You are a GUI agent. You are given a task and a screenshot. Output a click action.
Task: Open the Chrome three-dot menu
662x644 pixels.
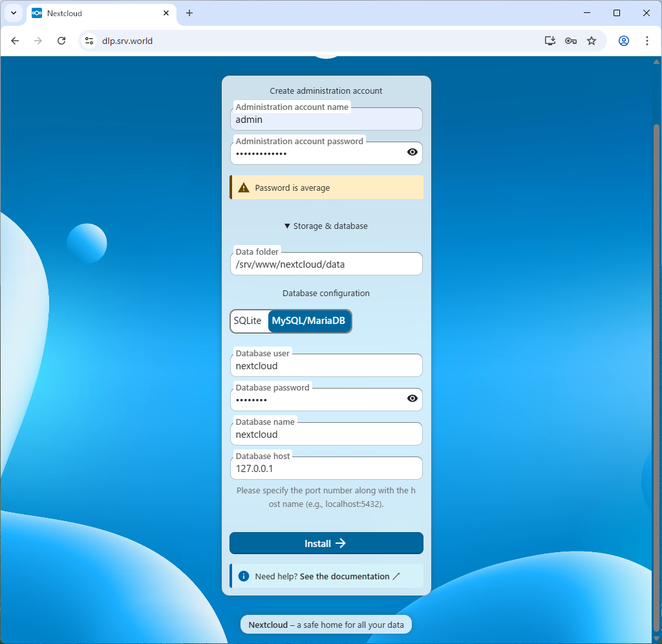[x=646, y=41]
